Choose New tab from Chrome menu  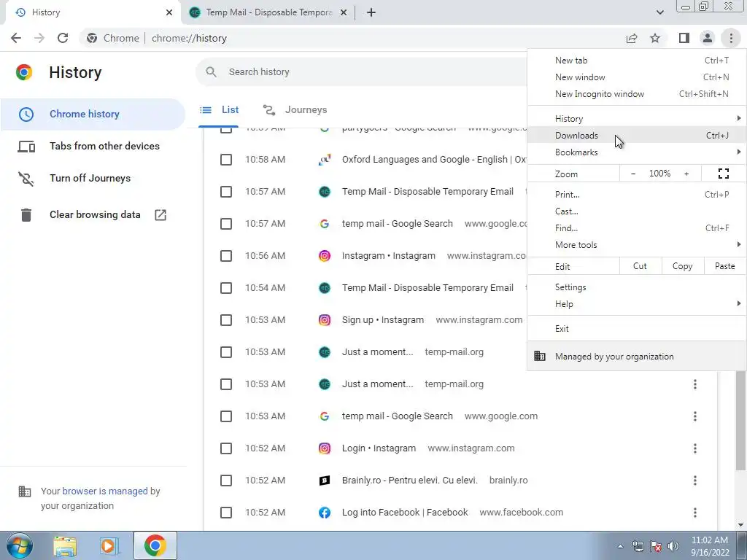pos(636,61)
